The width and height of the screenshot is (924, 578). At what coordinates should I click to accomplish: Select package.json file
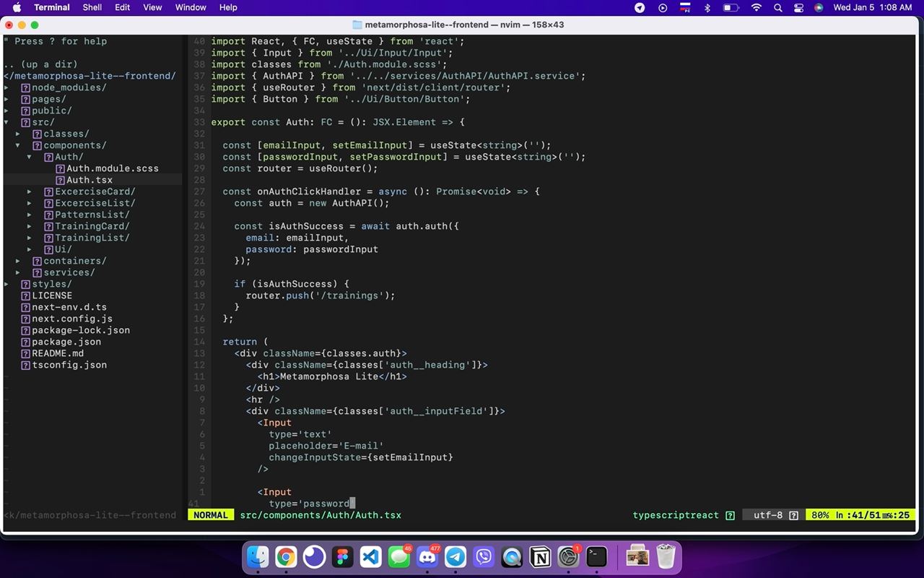coord(66,342)
